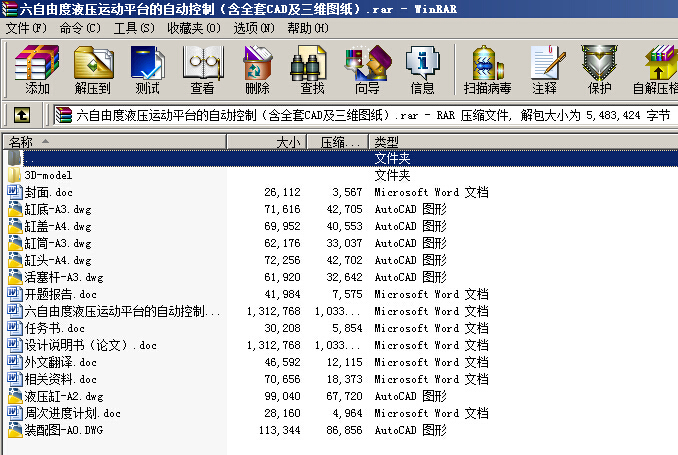Click packed size value 18,373
678x455 pixels.
pos(344,379)
